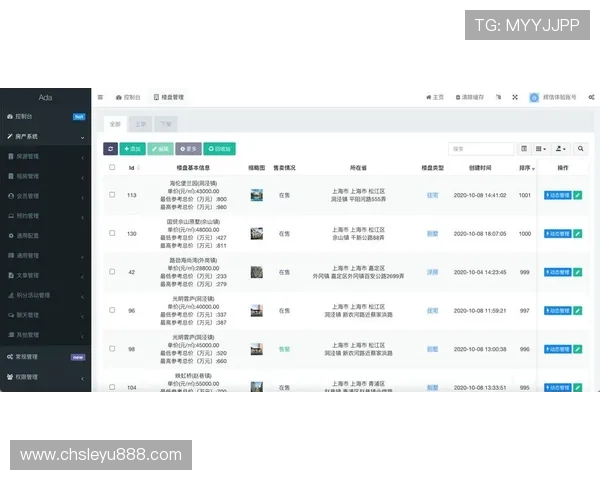Viewport: 600px width, 480px height.
Task: Open the 回收站 recycle bin button
Action: (219, 149)
